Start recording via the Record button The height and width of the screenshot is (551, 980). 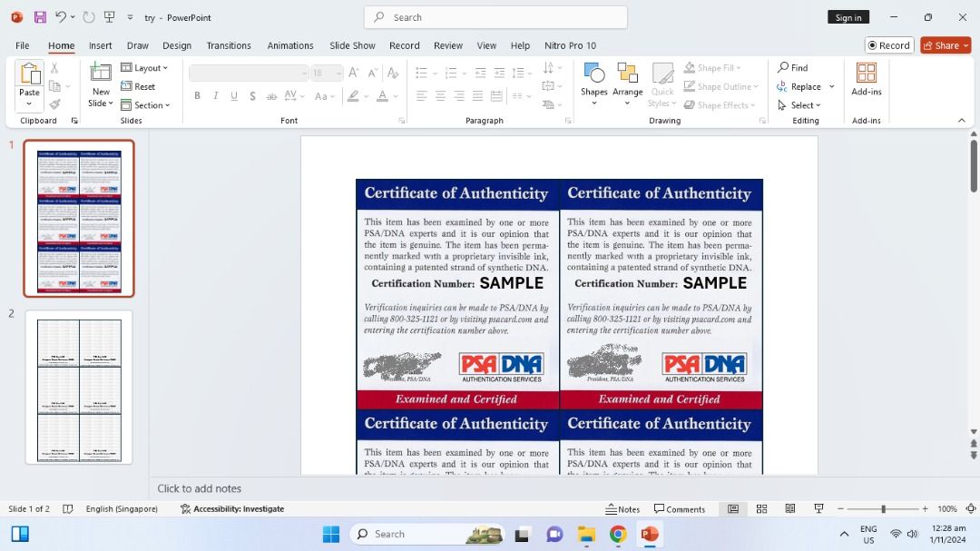pyautogui.click(x=888, y=44)
